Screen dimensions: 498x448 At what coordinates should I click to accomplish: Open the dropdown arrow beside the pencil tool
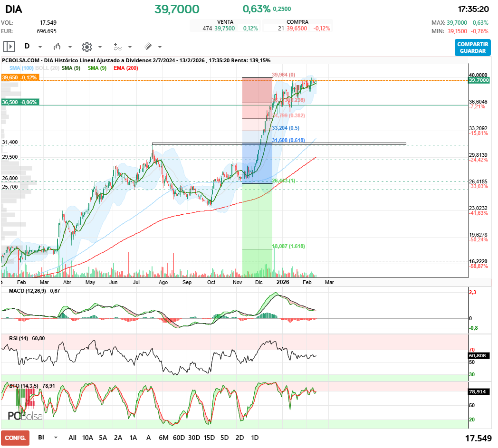(160, 47)
